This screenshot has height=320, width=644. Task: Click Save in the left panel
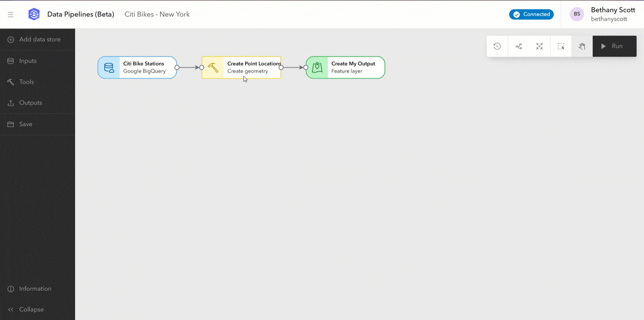[25, 124]
